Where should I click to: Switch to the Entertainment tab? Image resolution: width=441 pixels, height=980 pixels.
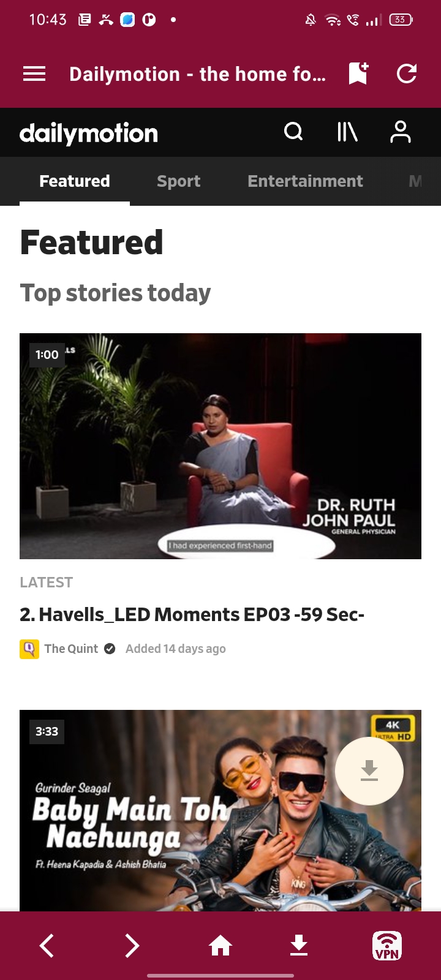coord(305,181)
